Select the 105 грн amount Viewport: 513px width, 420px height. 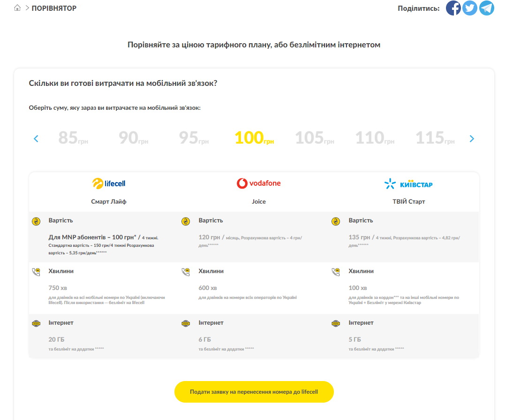coord(314,138)
